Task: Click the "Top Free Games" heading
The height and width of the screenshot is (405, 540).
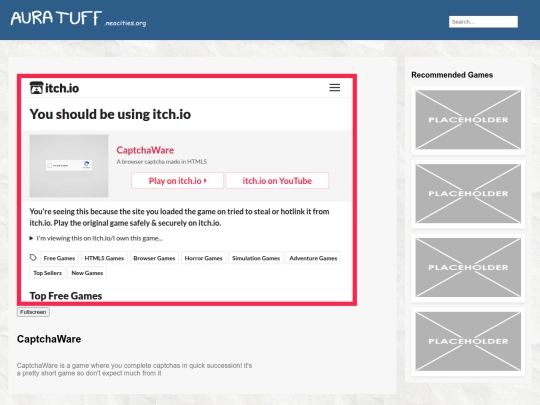Action: pyautogui.click(x=66, y=296)
